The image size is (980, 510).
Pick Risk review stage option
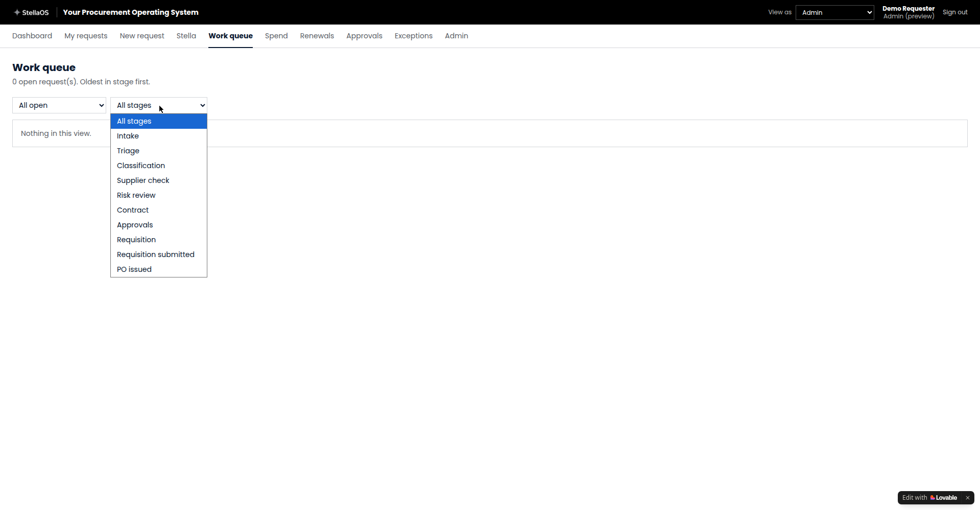click(159, 195)
